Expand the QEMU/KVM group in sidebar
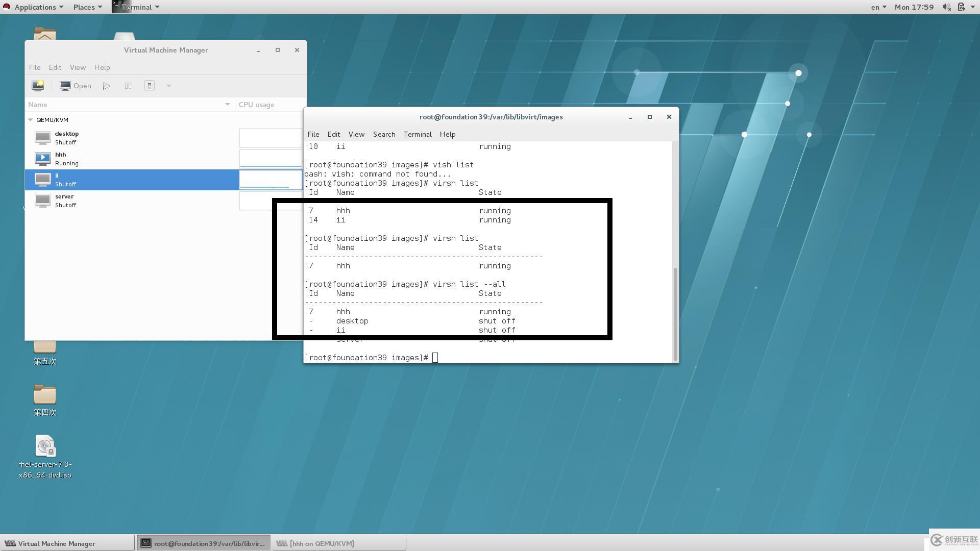The height and width of the screenshot is (551, 980). [30, 119]
